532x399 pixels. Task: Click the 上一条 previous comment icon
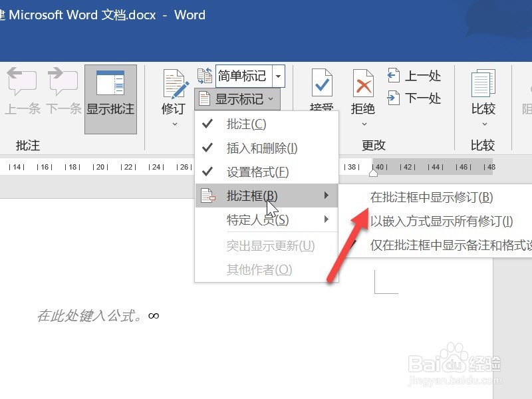point(22,81)
